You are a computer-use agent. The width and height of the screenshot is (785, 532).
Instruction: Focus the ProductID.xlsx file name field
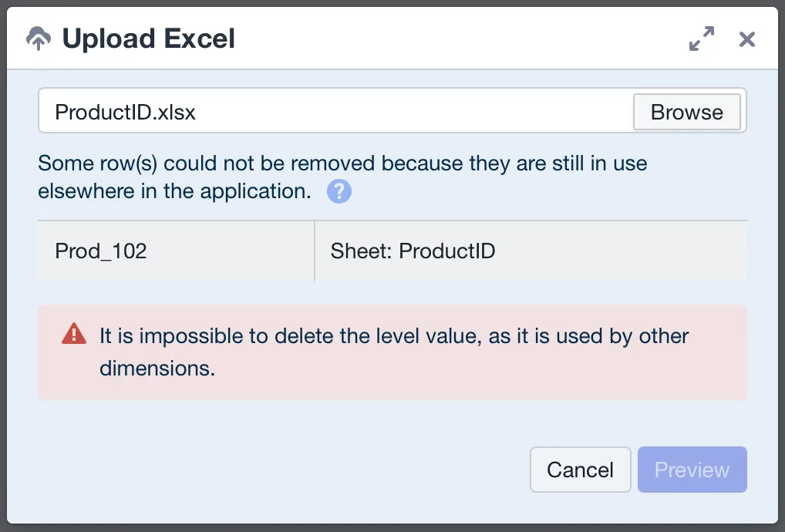tap(335, 110)
